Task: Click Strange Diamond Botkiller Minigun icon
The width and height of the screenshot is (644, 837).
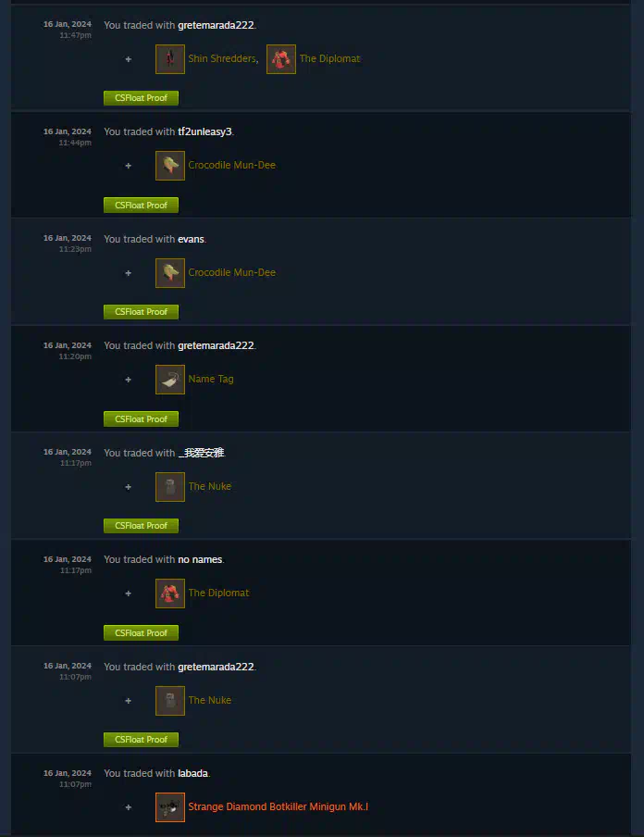Action: pyautogui.click(x=170, y=807)
